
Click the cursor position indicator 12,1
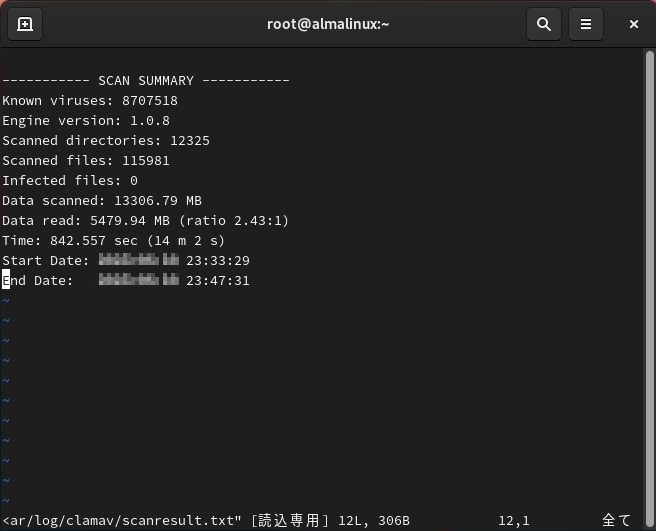(513, 520)
